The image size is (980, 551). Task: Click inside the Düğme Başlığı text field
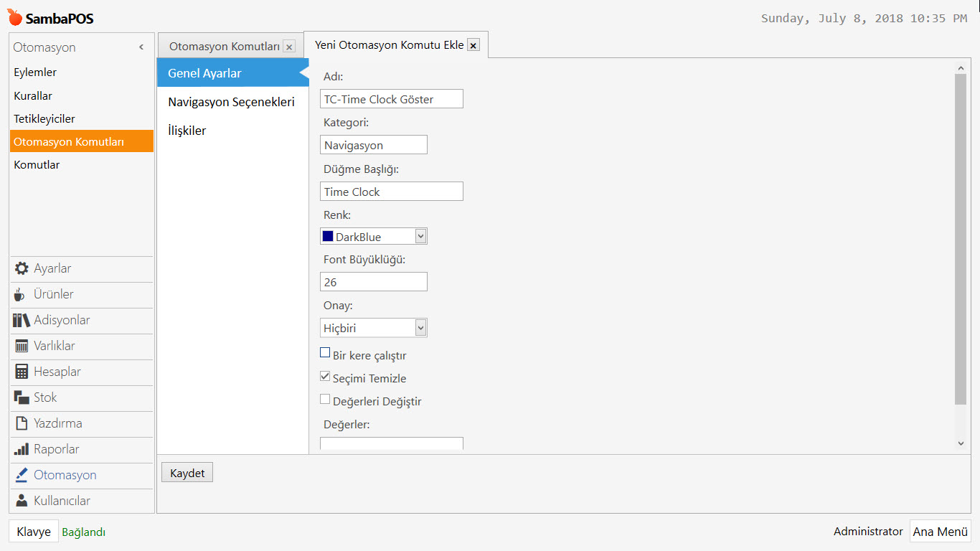pos(391,191)
